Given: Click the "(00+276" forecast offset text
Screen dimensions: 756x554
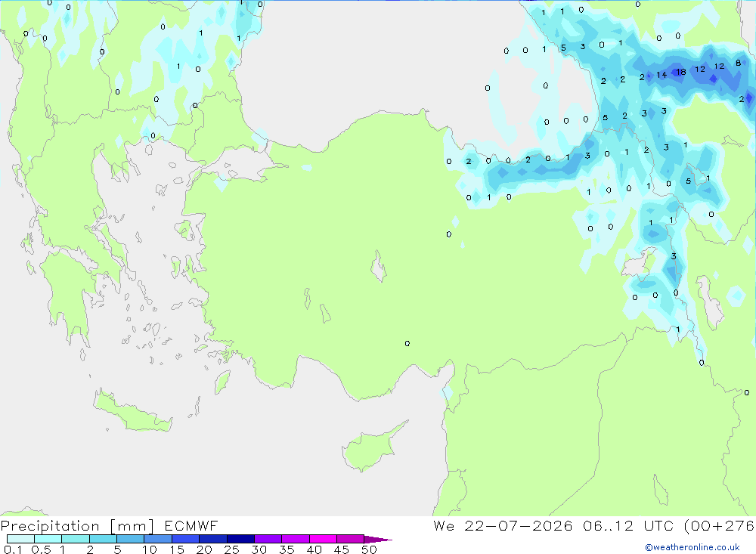Looking at the screenshot, I should 719,526.
